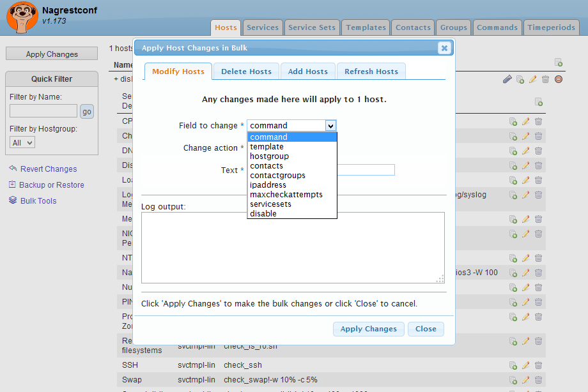Open the Service Sets main tab
The height and width of the screenshot is (392, 588).
point(312,27)
